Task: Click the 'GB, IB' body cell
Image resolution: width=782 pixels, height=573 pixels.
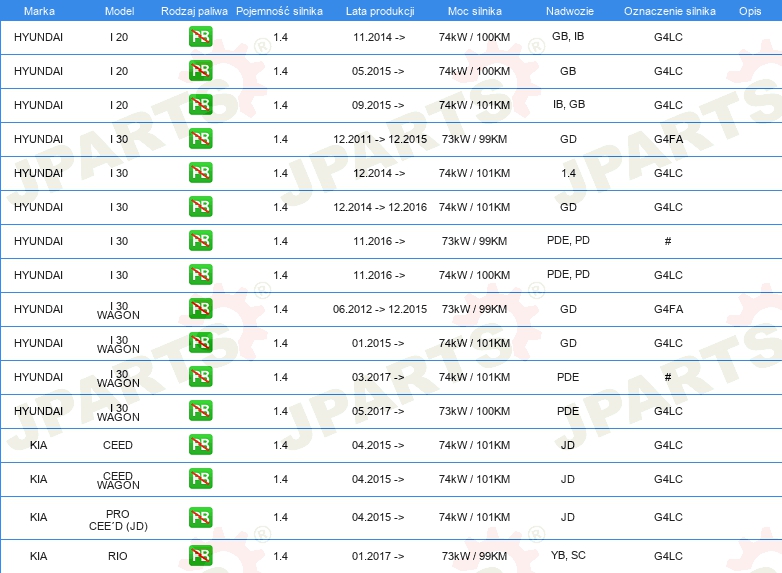Action: pos(568,36)
